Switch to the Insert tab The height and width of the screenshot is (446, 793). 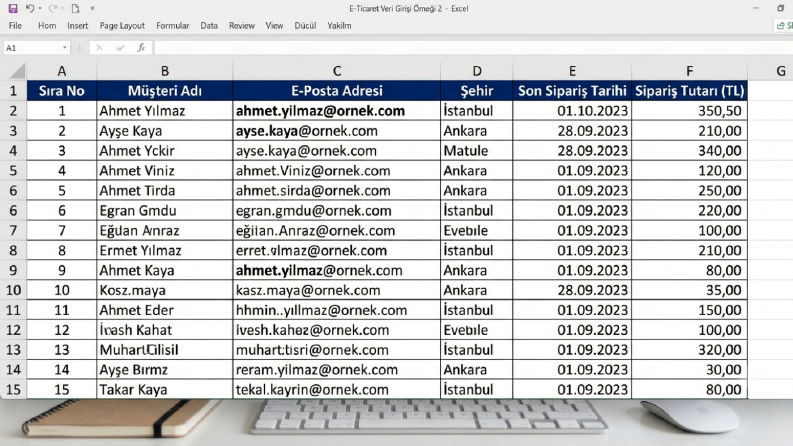coord(77,25)
